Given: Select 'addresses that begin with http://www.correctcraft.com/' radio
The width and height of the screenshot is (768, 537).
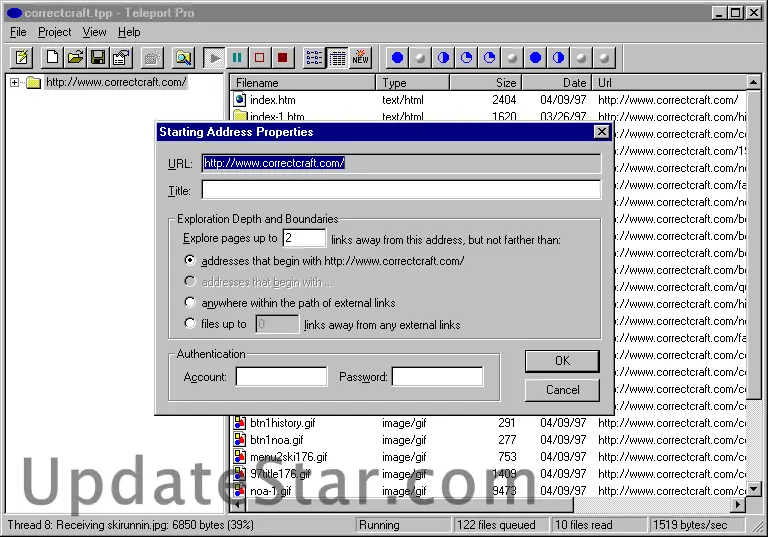Looking at the screenshot, I should (x=190, y=260).
